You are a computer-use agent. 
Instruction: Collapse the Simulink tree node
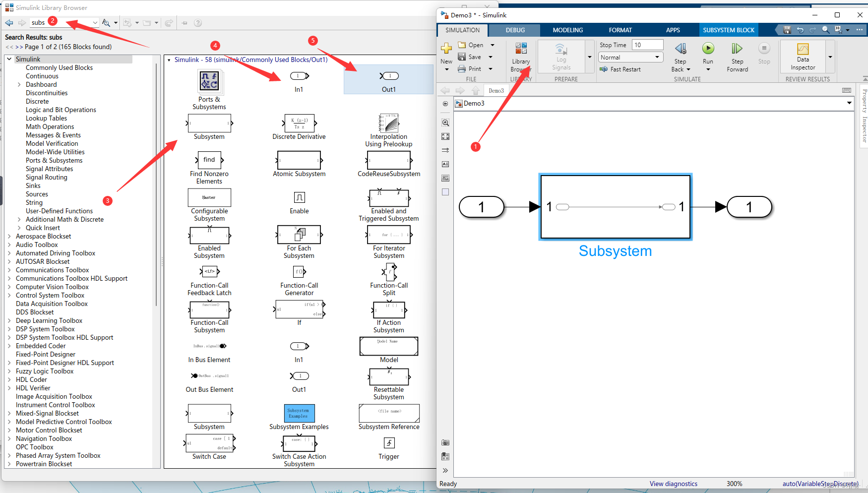click(9, 59)
